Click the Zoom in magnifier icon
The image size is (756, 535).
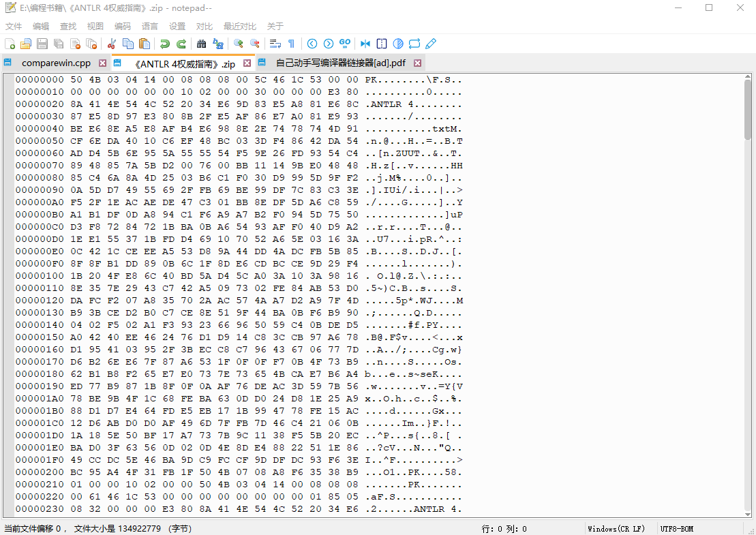coord(239,44)
